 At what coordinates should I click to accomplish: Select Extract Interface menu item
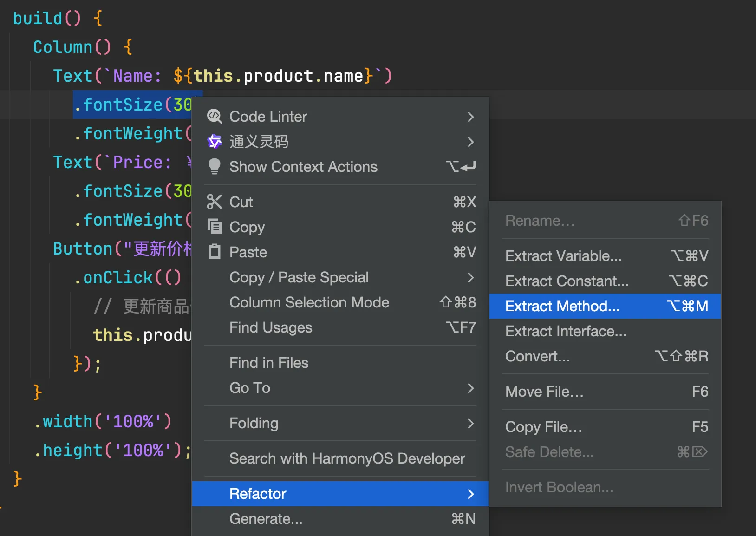point(565,331)
